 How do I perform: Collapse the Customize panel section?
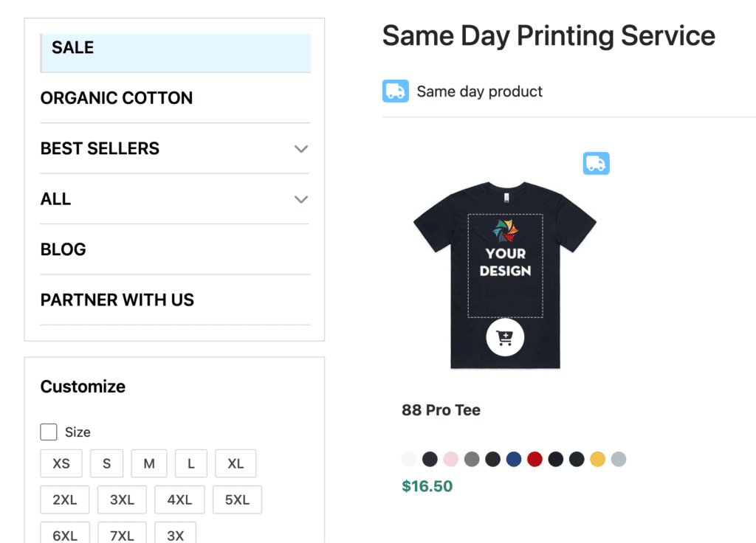[x=82, y=386]
